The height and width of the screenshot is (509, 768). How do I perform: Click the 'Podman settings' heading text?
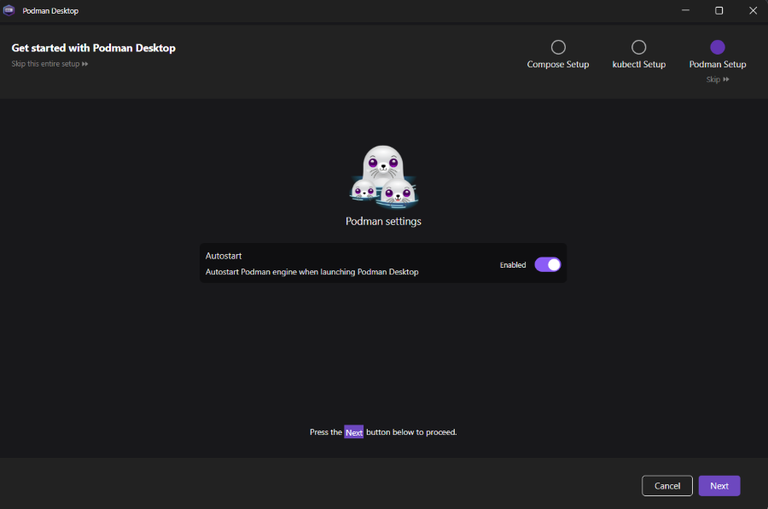(x=383, y=221)
